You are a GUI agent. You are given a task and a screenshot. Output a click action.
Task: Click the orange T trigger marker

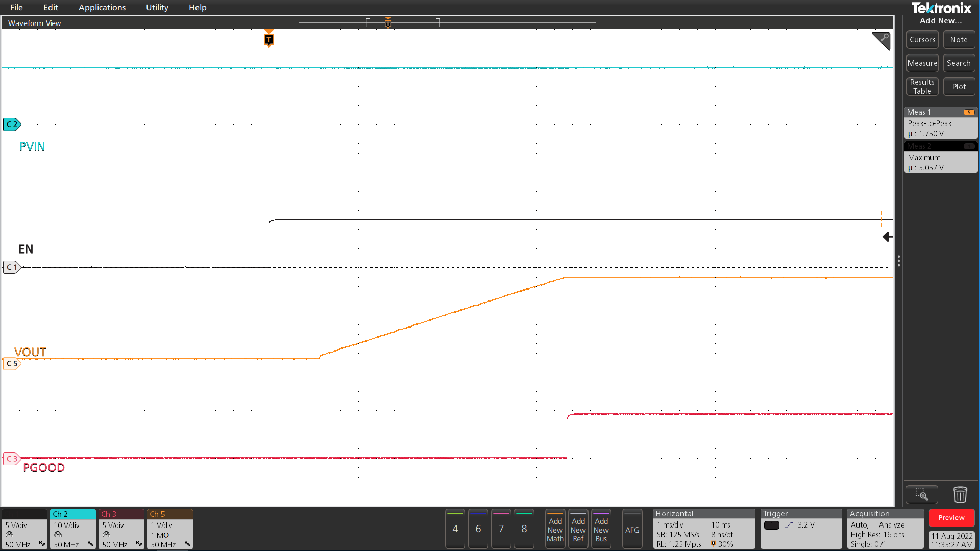pos(269,39)
